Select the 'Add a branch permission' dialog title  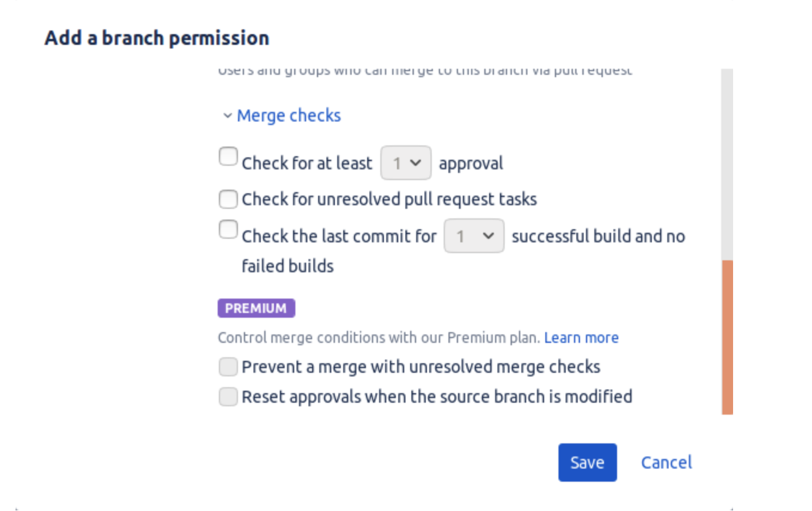[x=157, y=38]
